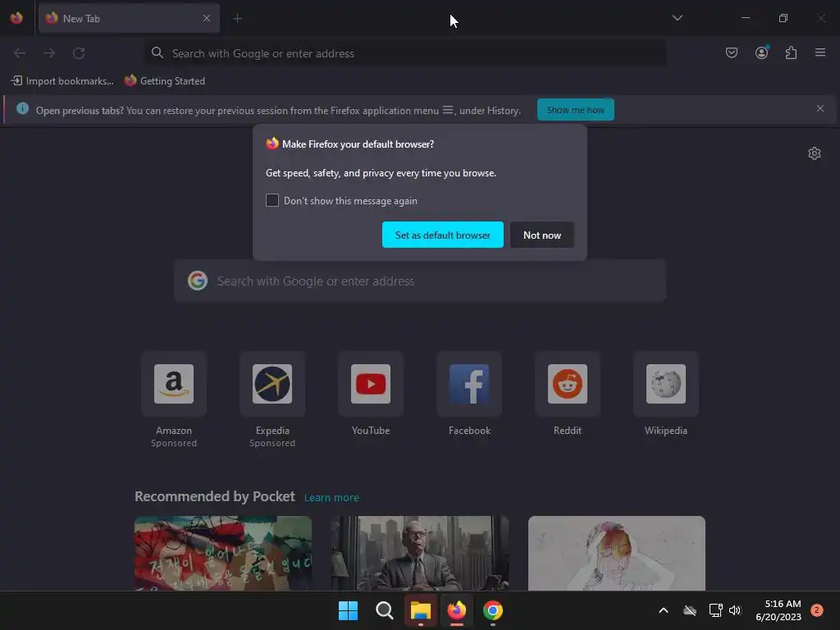
Task: Open Pocket story with illustrated figure
Action: pos(617,553)
